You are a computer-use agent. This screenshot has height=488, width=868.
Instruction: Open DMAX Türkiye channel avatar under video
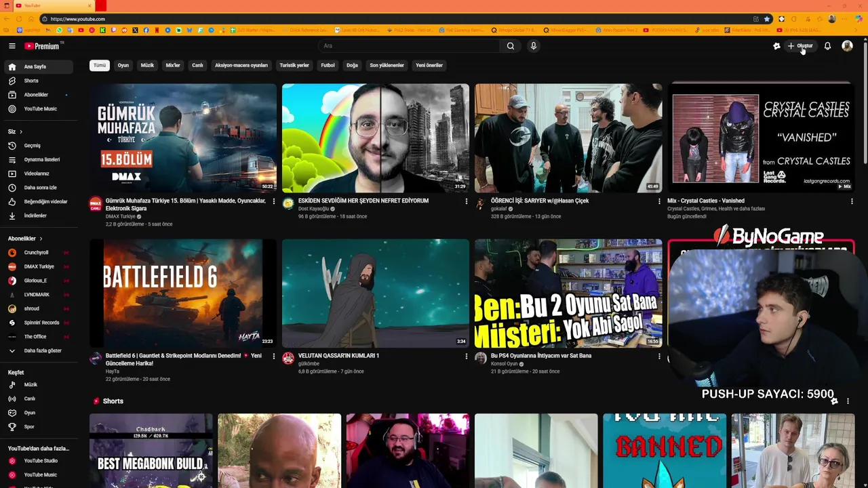pos(96,203)
